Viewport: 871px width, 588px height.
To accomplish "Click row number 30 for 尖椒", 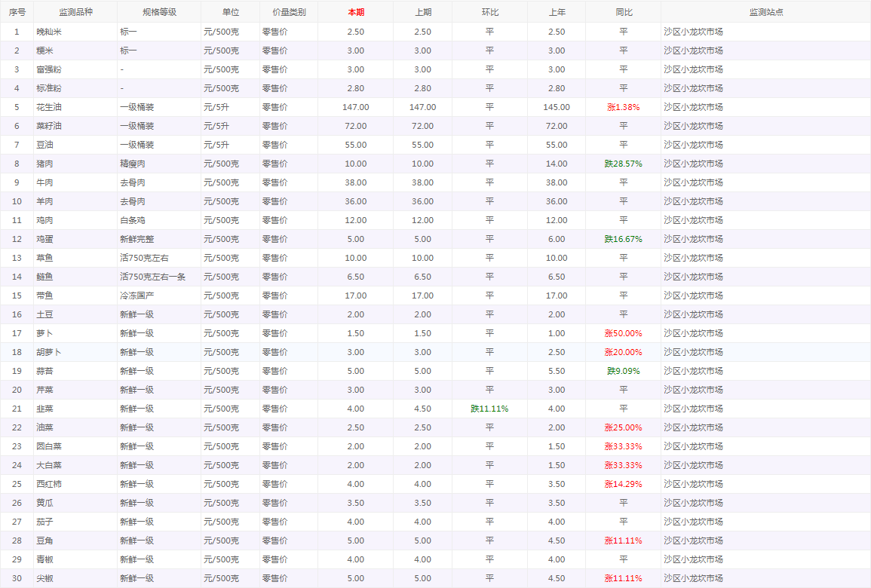I will point(17,578).
